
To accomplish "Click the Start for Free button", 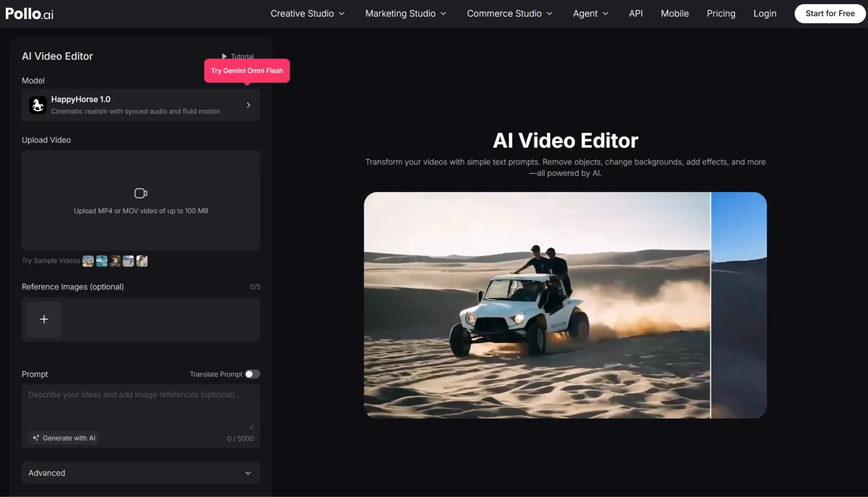I will tap(830, 14).
